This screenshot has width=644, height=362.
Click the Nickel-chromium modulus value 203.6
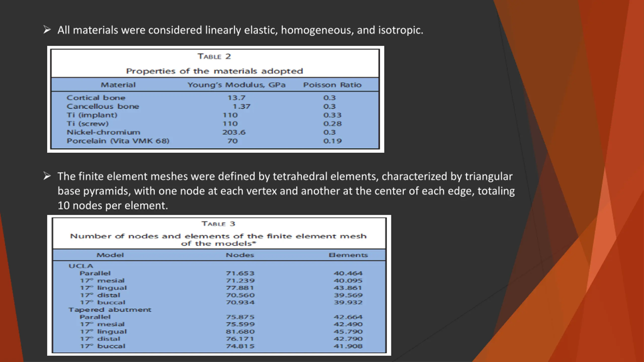tap(234, 132)
